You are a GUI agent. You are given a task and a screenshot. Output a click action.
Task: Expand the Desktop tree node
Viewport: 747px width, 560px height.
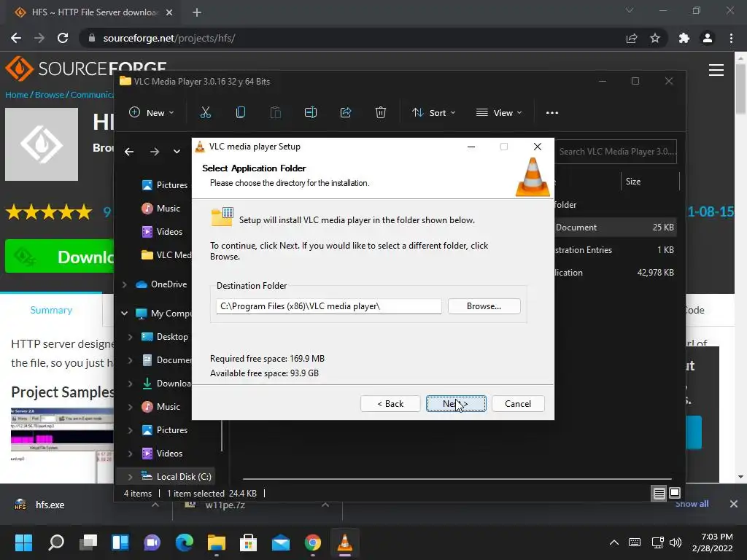coord(130,337)
